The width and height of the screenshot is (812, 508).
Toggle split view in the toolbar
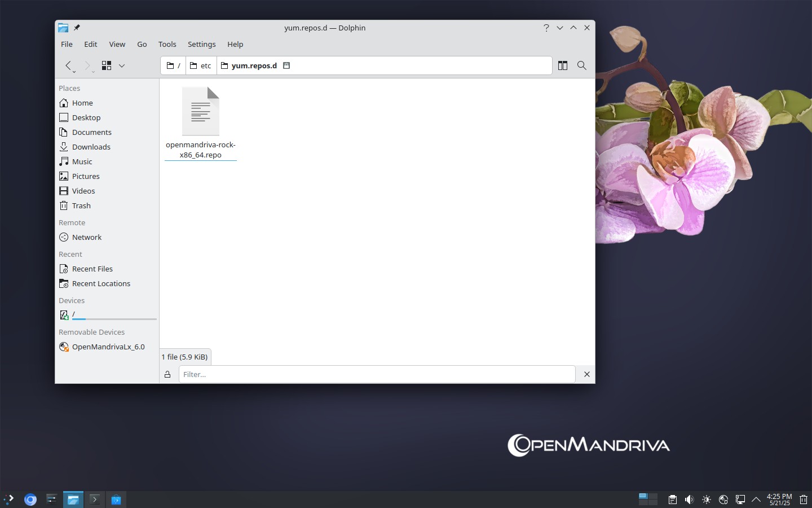point(563,65)
